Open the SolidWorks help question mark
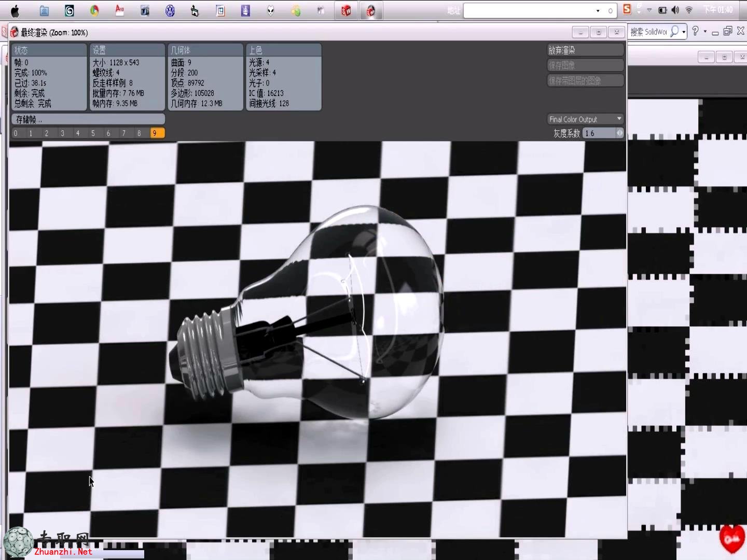The width and height of the screenshot is (747, 560). [696, 31]
